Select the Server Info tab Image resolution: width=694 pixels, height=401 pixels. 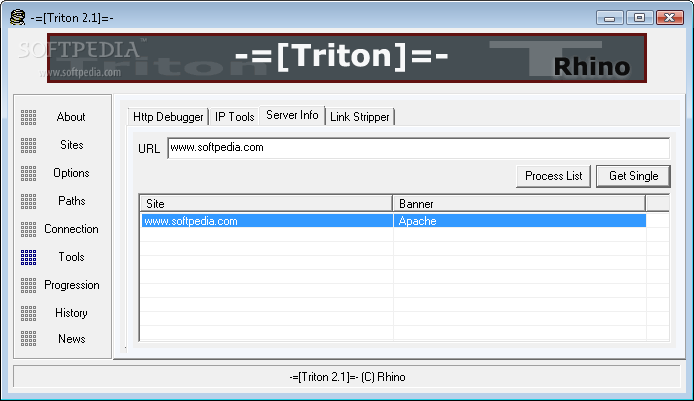coord(292,115)
